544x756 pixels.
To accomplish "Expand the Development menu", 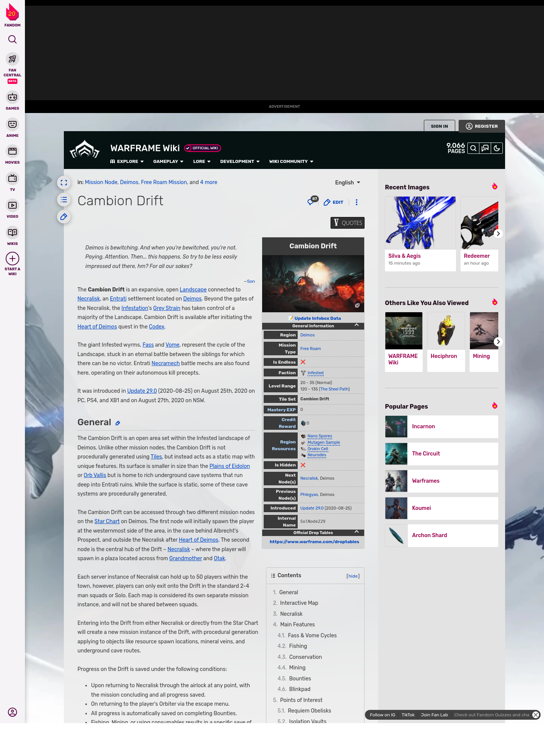I will 240,161.
